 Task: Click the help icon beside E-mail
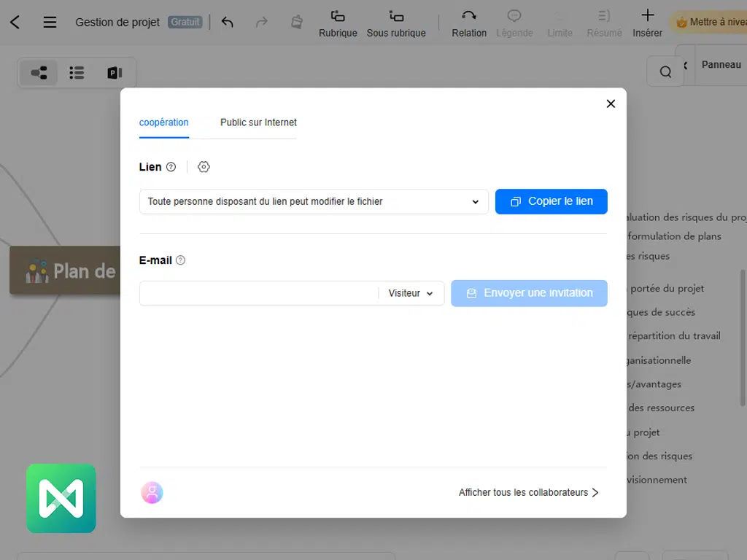point(181,260)
